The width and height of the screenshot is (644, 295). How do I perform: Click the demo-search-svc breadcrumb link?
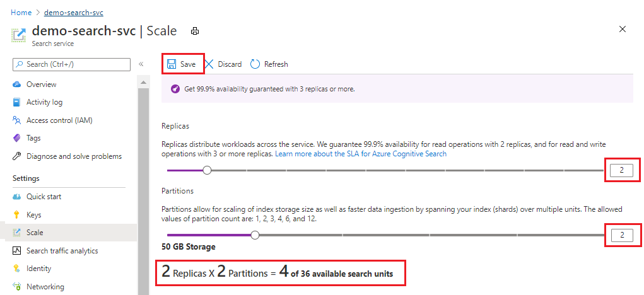74,12
